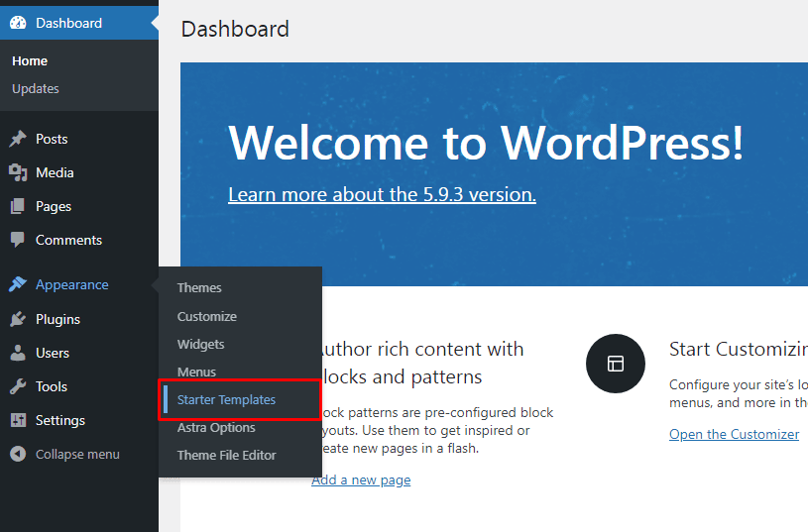Click the layout icon beside Start Customizing

click(x=616, y=364)
